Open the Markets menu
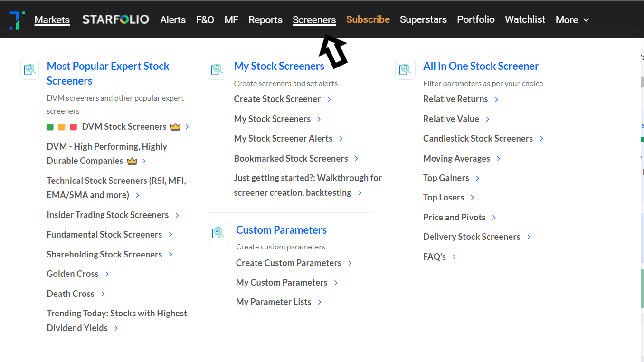Screen dimensions: 644x362 52,20
